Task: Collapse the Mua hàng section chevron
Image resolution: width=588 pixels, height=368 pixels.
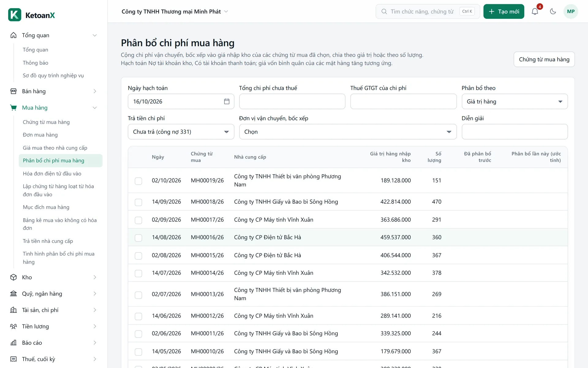Action: click(x=95, y=108)
